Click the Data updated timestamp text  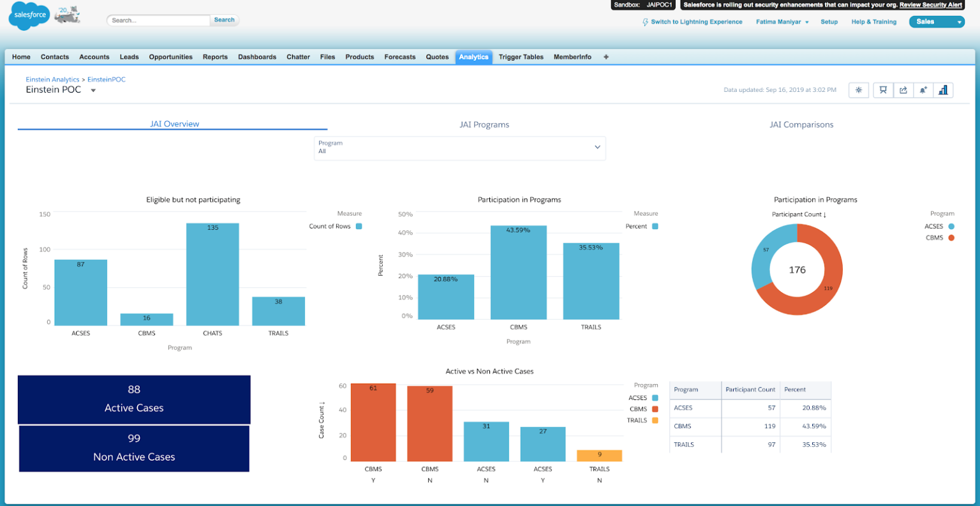tap(780, 90)
